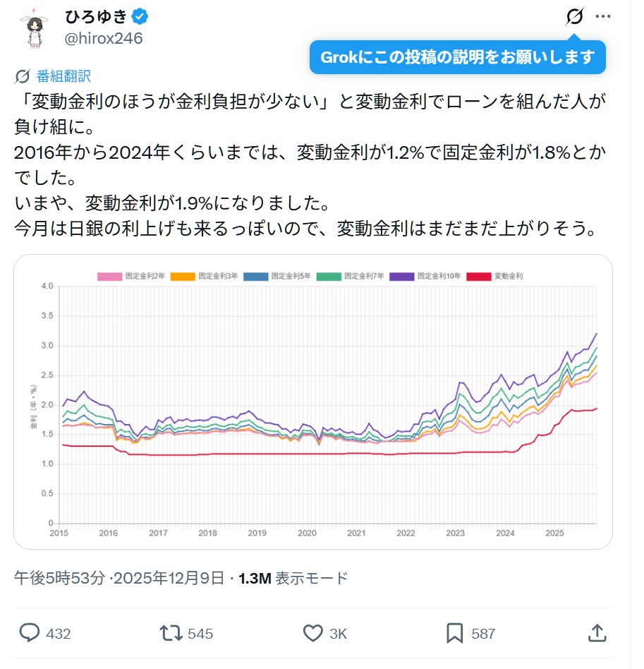Image resolution: width=644 pixels, height=669 pixels.
Task: Bookmark this post
Action: coord(455,633)
